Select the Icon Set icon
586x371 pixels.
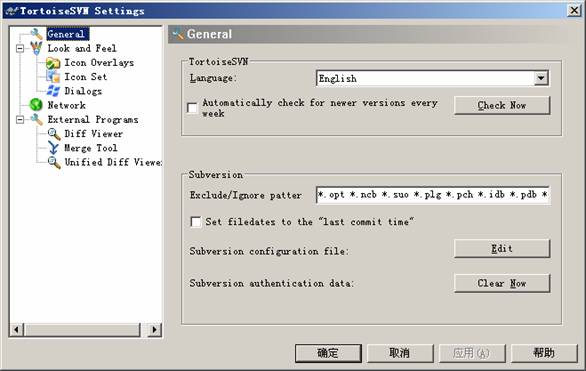tap(53, 77)
